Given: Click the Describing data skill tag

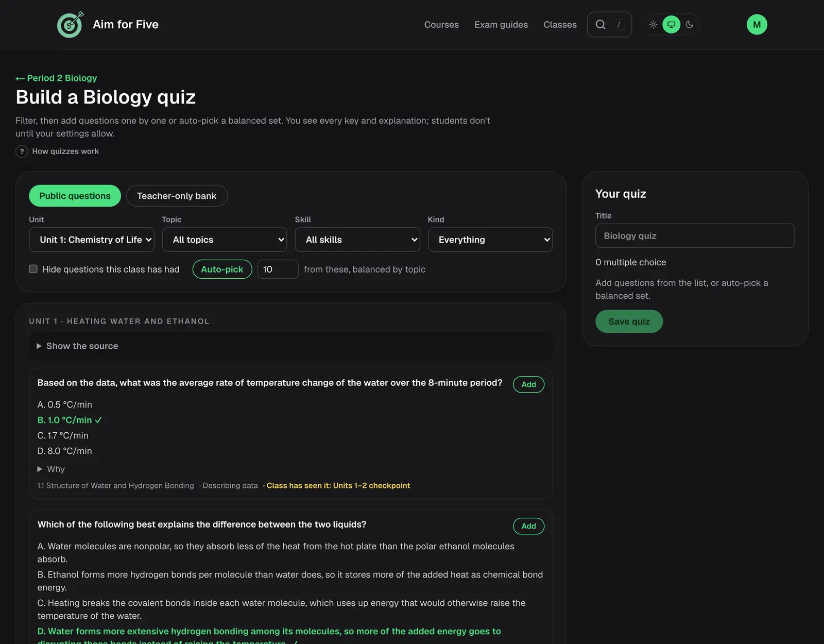Looking at the screenshot, I should 230,486.
